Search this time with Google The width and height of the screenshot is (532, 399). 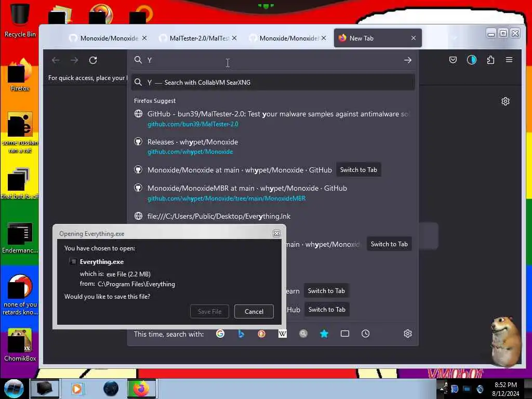(x=220, y=334)
